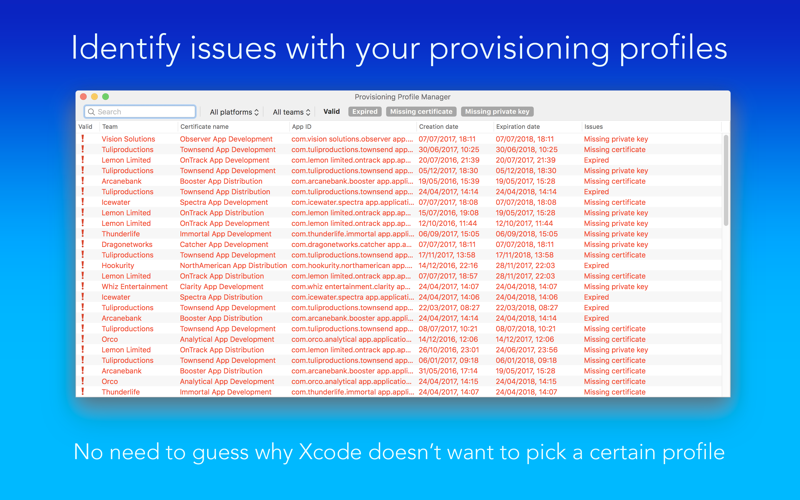Click the warning icon on the Hookurity row
The width and height of the screenshot is (800, 500).
pos(83,265)
